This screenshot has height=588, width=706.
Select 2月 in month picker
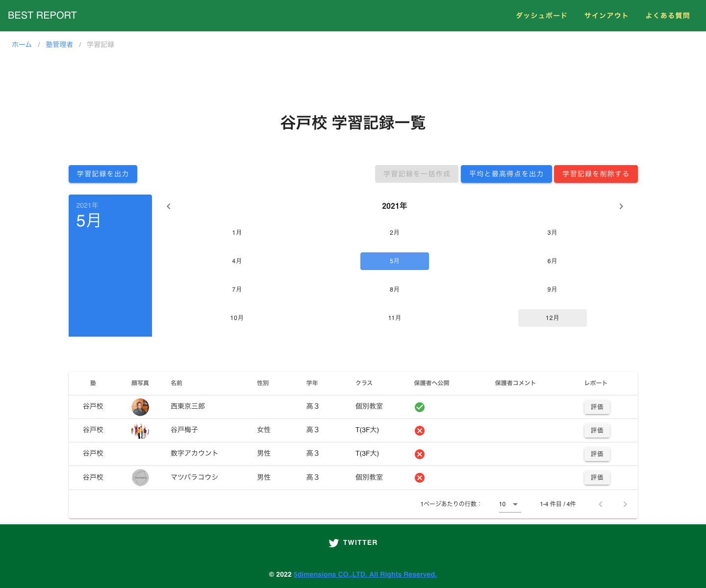[395, 233]
